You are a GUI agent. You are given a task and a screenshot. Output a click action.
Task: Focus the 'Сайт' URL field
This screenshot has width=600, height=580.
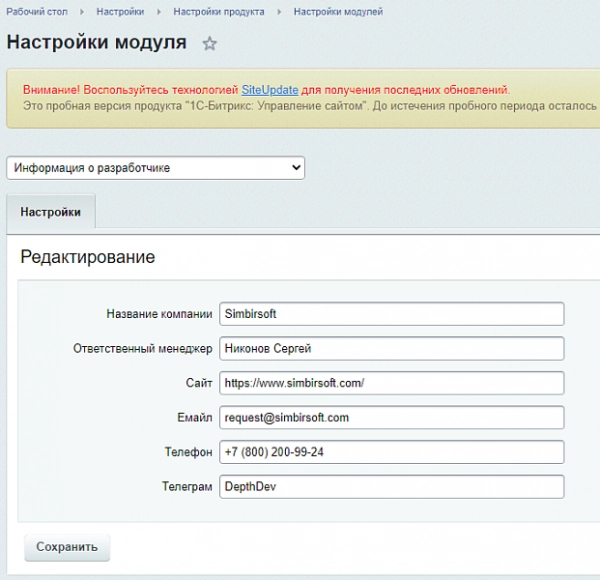(391, 383)
